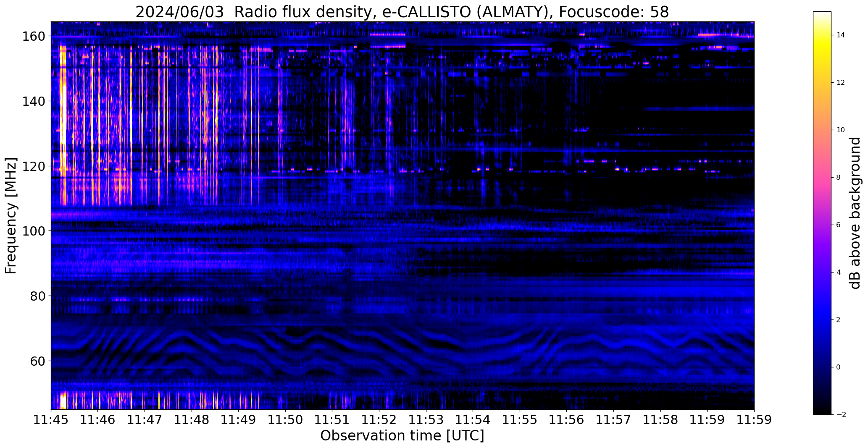
Task: Click the colorbar tick value 10
Action: [841, 130]
